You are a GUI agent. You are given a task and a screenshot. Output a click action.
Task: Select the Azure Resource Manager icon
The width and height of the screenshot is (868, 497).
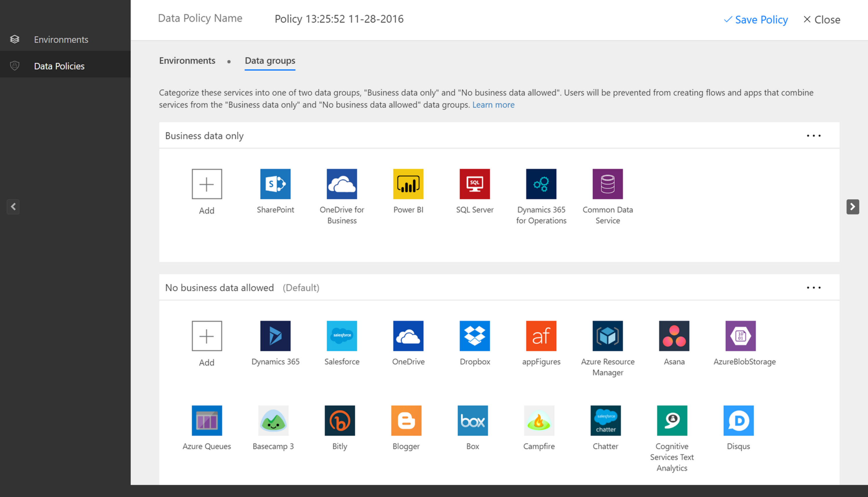click(607, 335)
